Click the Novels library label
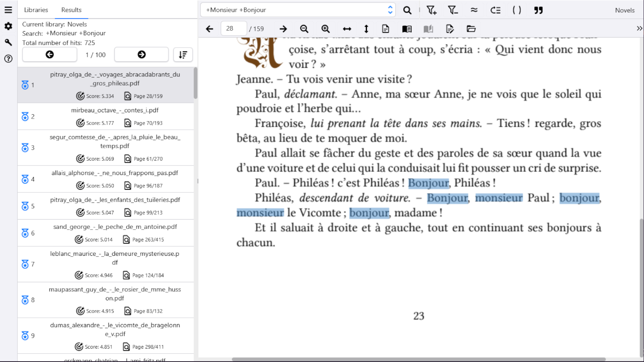 click(625, 10)
